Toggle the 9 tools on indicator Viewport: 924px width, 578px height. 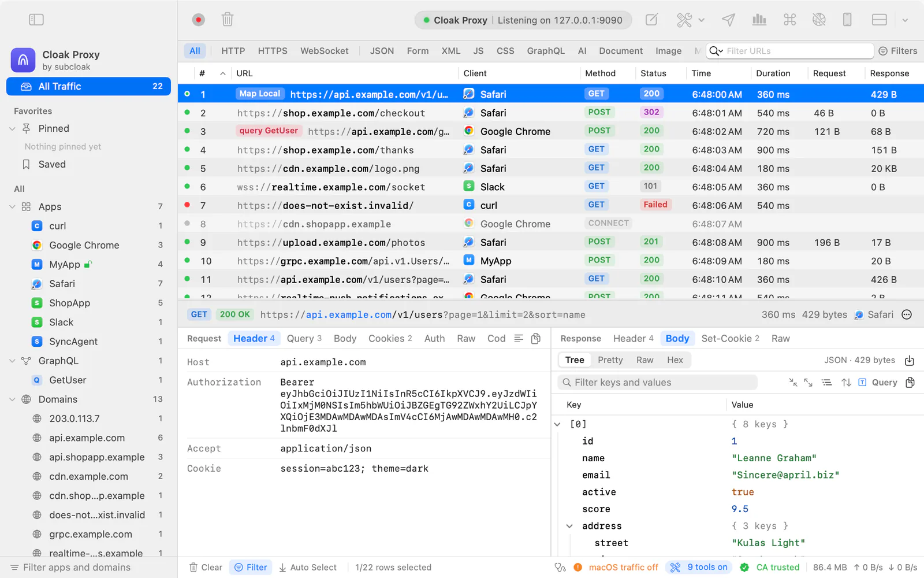click(x=699, y=568)
